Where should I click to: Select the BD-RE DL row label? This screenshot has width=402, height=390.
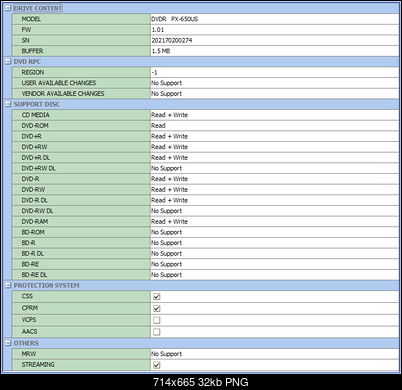(x=34, y=275)
